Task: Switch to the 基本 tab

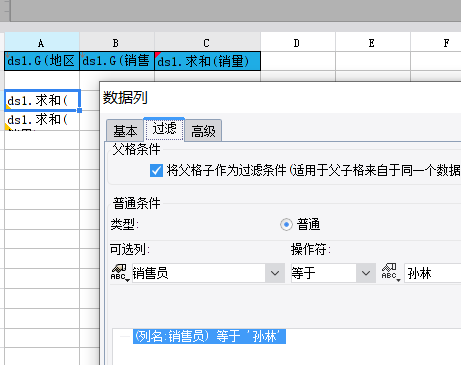Action: click(x=125, y=131)
